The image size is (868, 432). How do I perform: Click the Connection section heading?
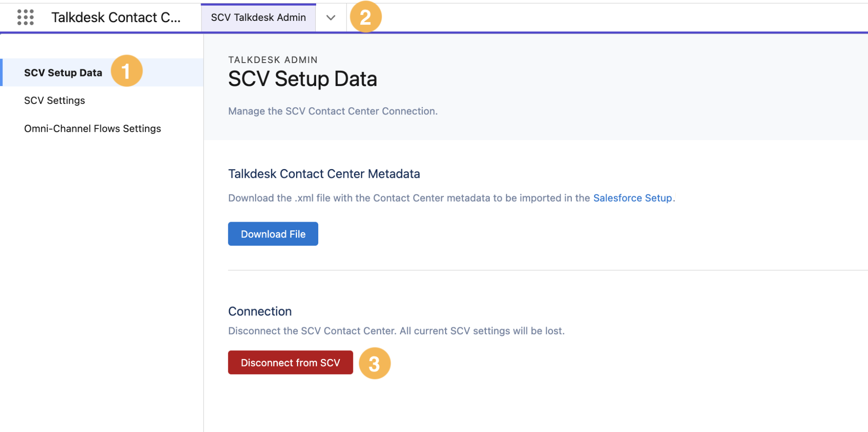pos(260,311)
